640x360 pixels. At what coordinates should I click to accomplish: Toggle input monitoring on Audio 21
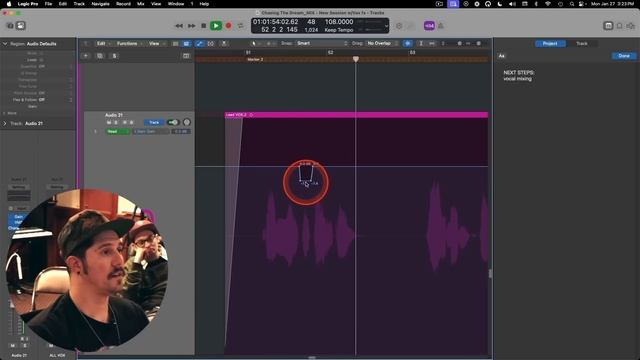(x=131, y=122)
